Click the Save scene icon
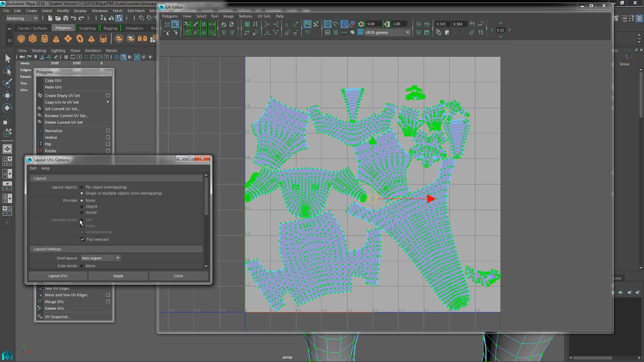 pyautogui.click(x=66, y=18)
